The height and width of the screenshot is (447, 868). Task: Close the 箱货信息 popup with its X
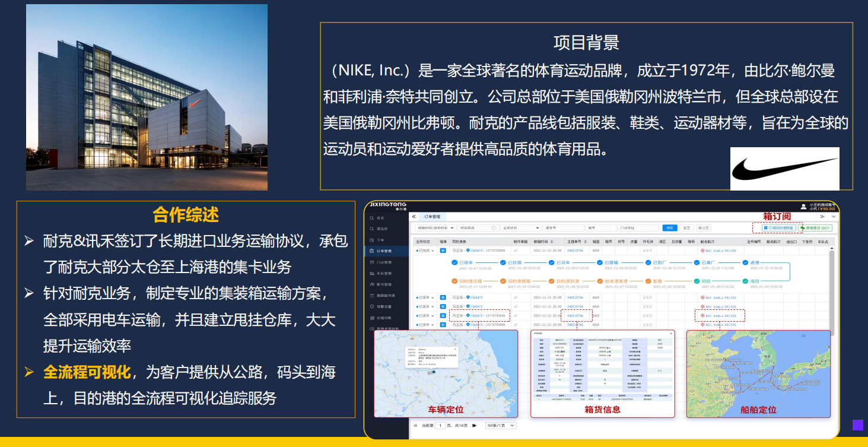click(671, 334)
